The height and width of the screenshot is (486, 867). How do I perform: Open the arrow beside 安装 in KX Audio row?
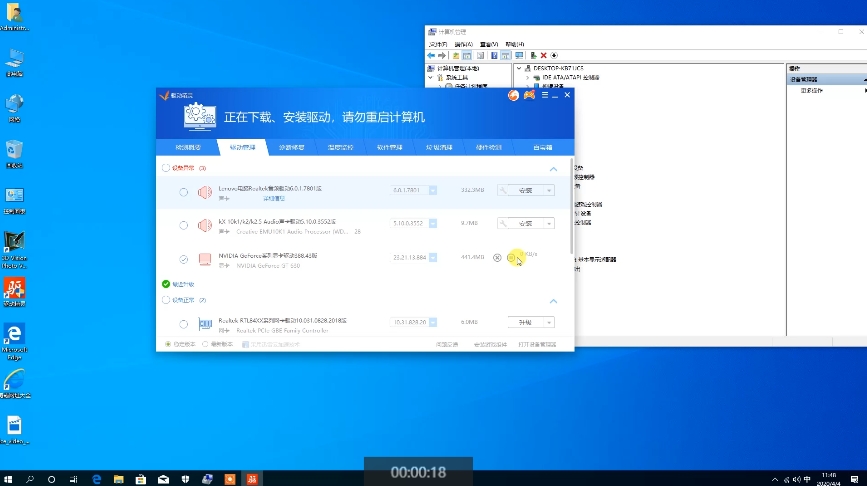pos(549,223)
